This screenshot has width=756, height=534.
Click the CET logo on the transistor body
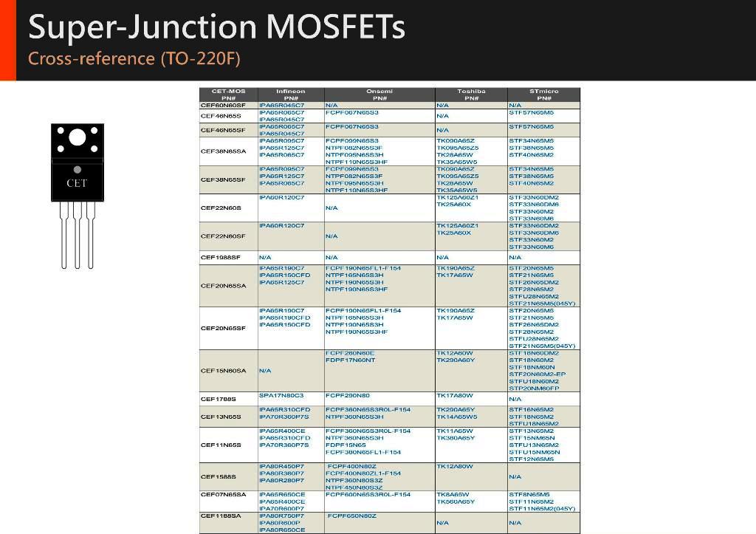pyautogui.click(x=77, y=183)
